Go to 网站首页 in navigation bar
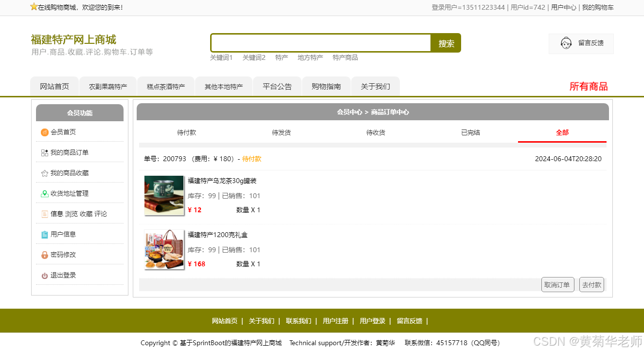The image size is (644, 352). (x=54, y=87)
